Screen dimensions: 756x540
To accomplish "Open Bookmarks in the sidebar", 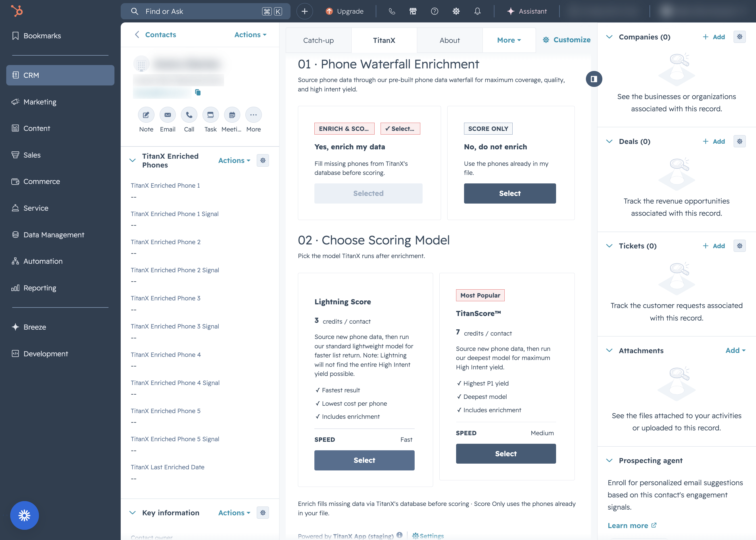I will pos(60,35).
